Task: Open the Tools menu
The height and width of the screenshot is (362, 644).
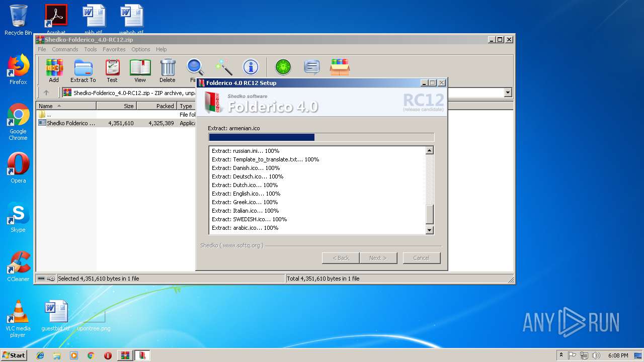Action: (x=91, y=49)
